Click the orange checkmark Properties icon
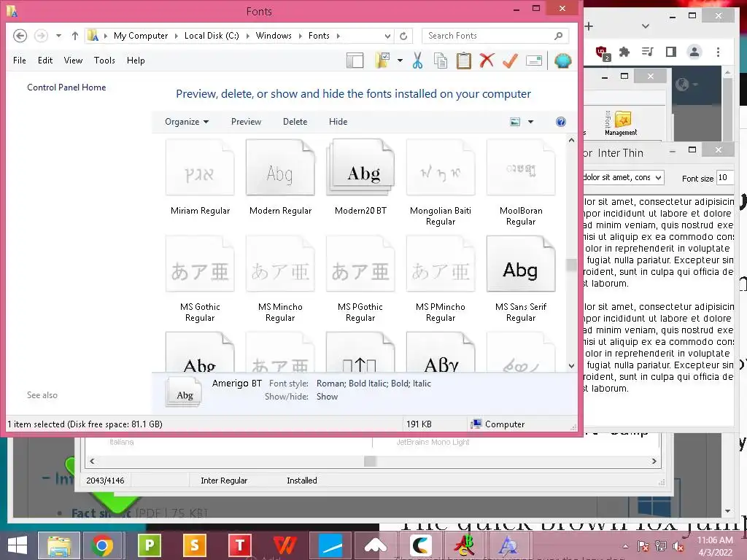This screenshot has width=747, height=560. point(510,61)
